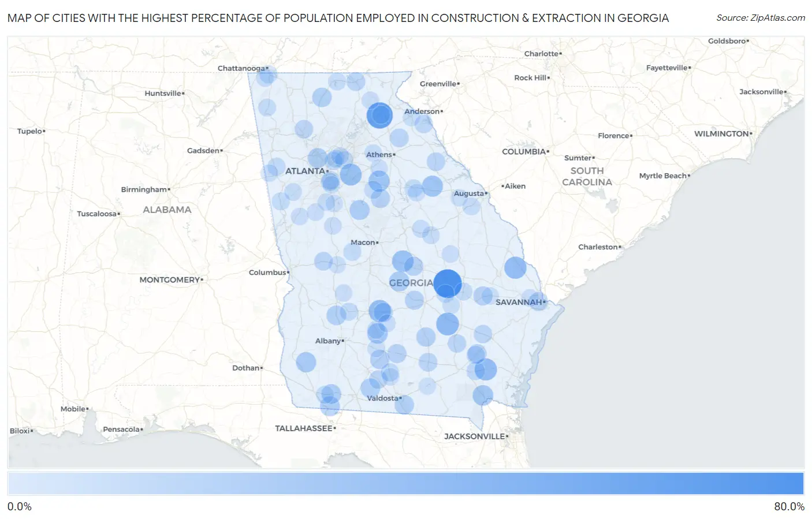Click the WILMINGTON label
The height and width of the screenshot is (519, 812).
tap(721, 133)
